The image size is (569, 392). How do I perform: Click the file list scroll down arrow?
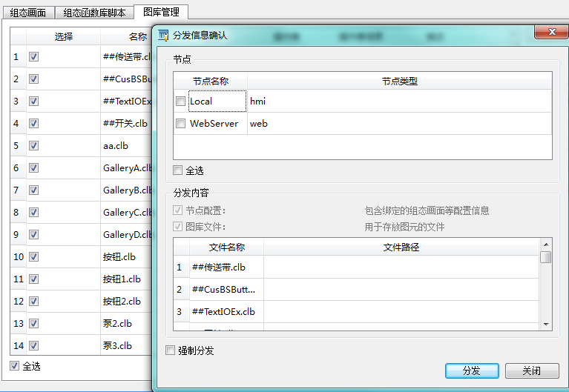click(546, 325)
